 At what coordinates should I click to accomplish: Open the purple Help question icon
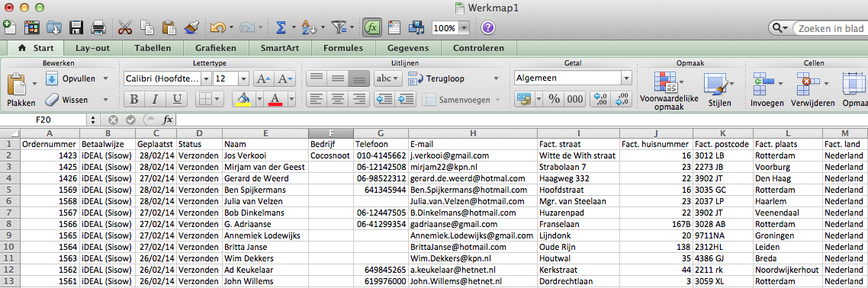pyautogui.click(x=488, y=27)
